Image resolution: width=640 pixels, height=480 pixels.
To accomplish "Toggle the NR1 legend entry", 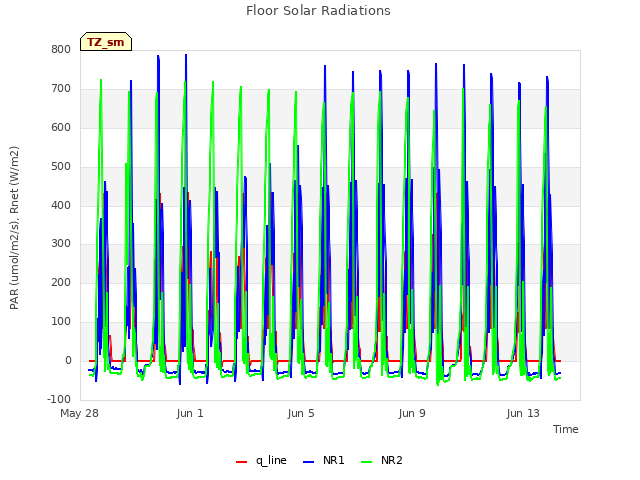I will click(x=324, y=461).
